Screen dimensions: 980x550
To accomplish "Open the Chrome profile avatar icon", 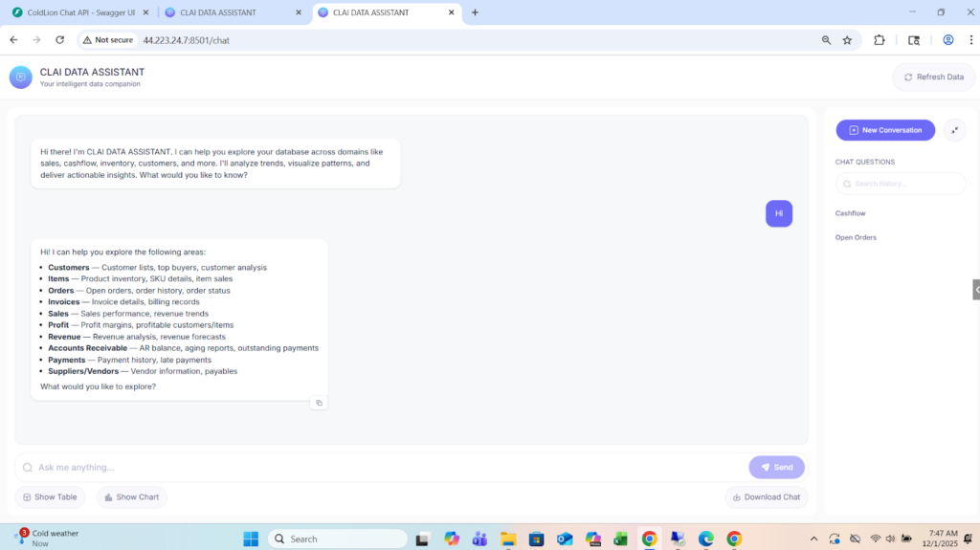I will point(947,40).
